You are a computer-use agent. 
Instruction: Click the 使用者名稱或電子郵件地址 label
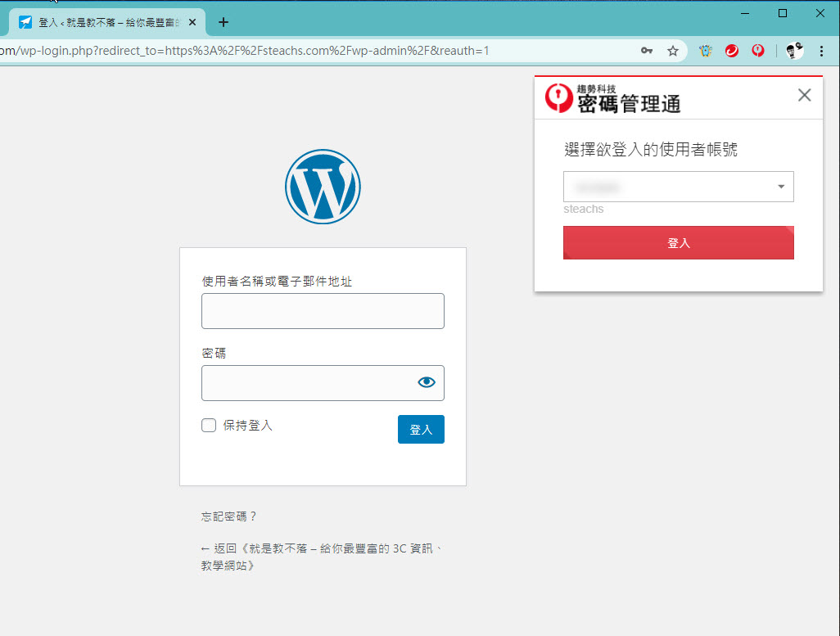tap(277, 282)
